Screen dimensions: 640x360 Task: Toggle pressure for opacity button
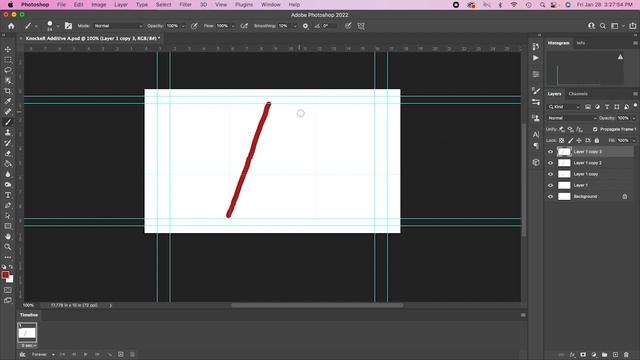pyautogui.click(x=194, y=26)
